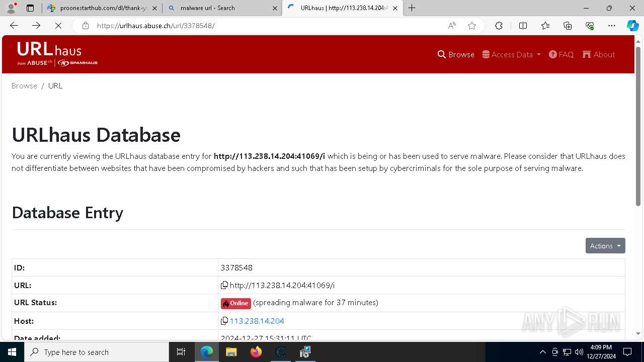
Task: Open the Copilot sidebar
Action: tap(633, 26)
